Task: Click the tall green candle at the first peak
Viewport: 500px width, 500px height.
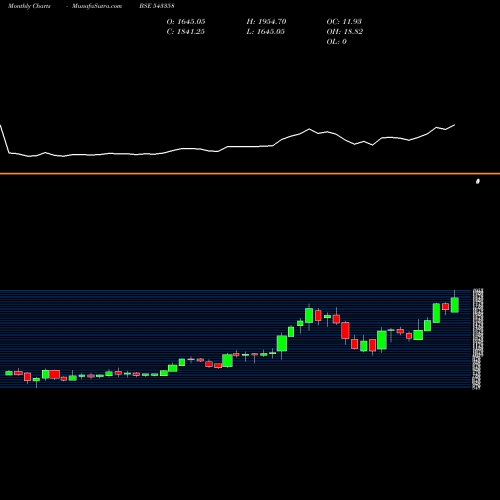Action: 309,315
